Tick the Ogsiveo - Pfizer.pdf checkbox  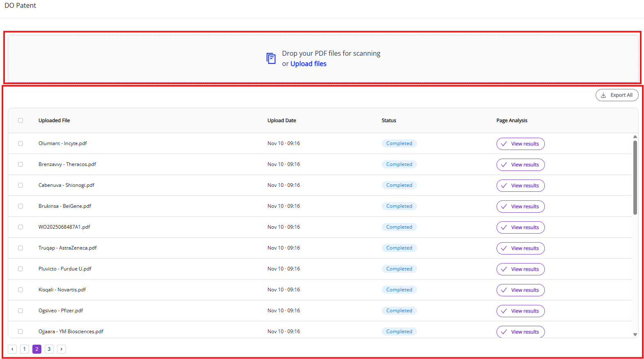pos(20,311)
